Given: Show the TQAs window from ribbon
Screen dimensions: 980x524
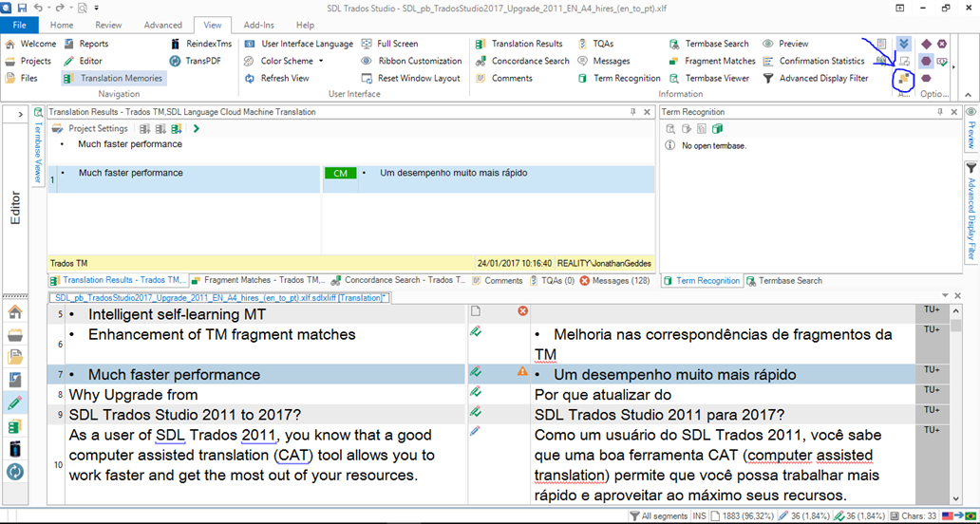Looking at the screenshot, I should (595, 44).
